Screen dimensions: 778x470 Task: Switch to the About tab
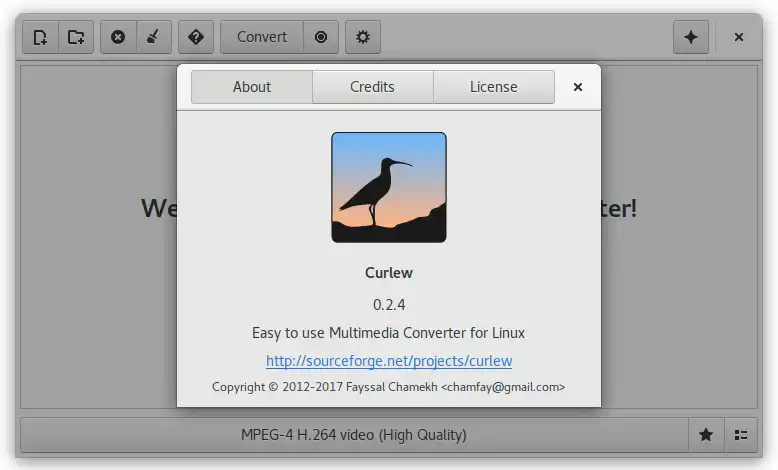pyautogui.click(x=252, y=87)
